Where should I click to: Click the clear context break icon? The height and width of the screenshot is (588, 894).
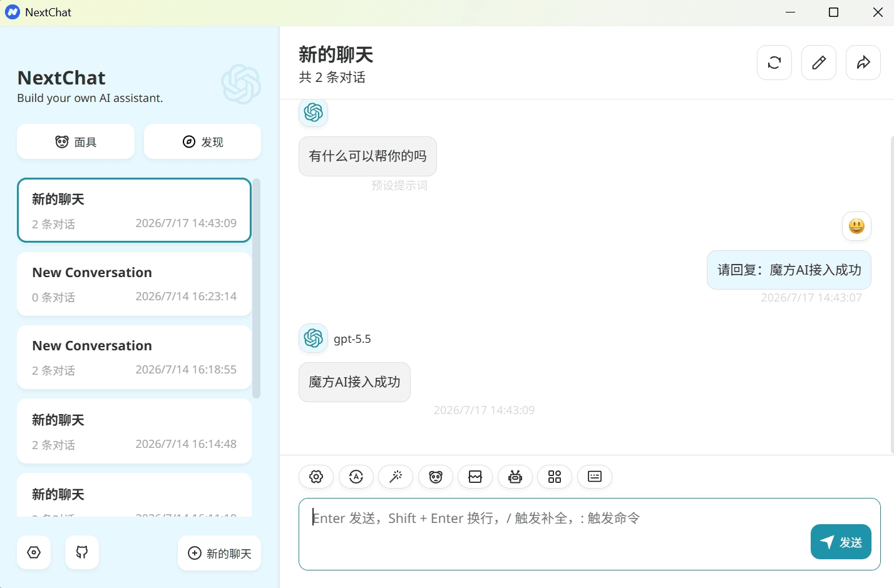click(475, 477)
